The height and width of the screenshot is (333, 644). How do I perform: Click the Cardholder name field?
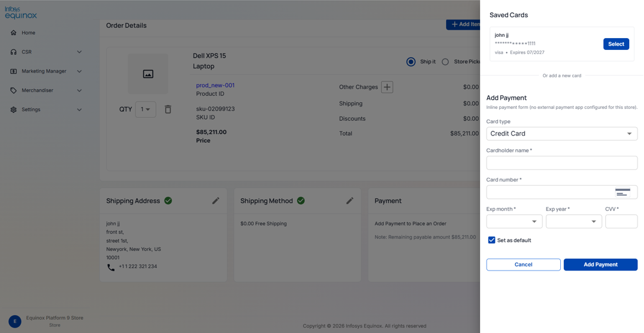pyautogui.click(x=562, y=163)
